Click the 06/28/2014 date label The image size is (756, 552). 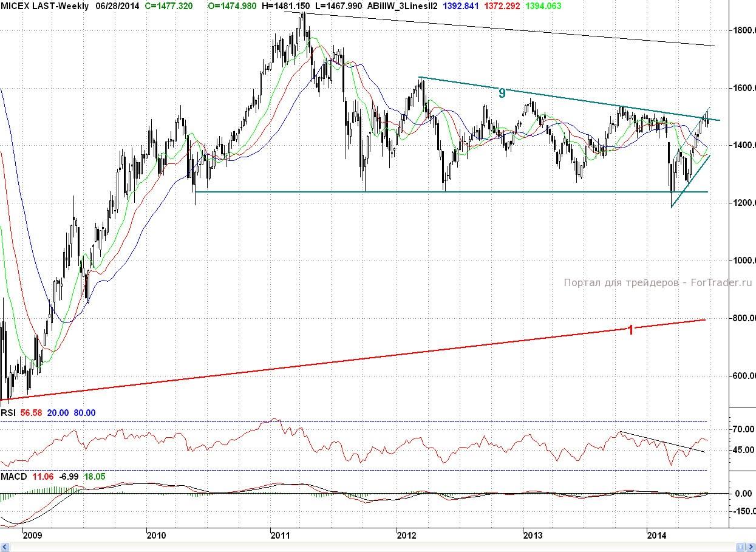point(117,6)
